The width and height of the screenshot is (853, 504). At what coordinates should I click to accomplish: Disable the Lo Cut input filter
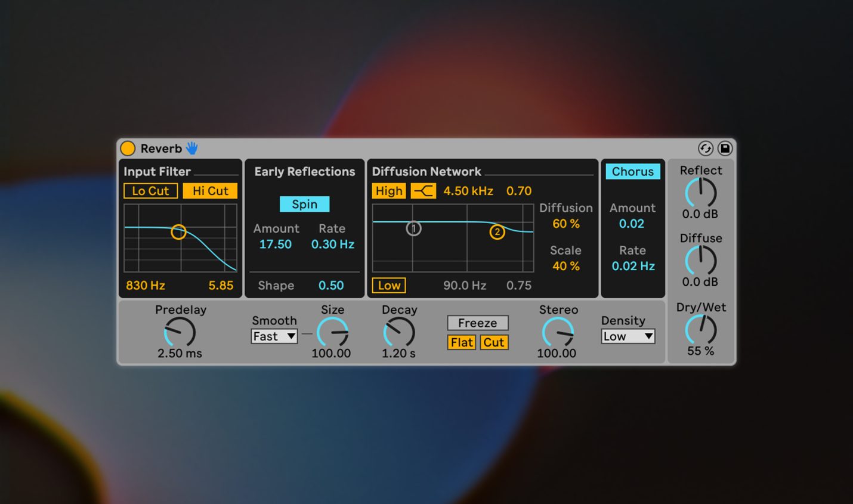(x=150, y=191)
